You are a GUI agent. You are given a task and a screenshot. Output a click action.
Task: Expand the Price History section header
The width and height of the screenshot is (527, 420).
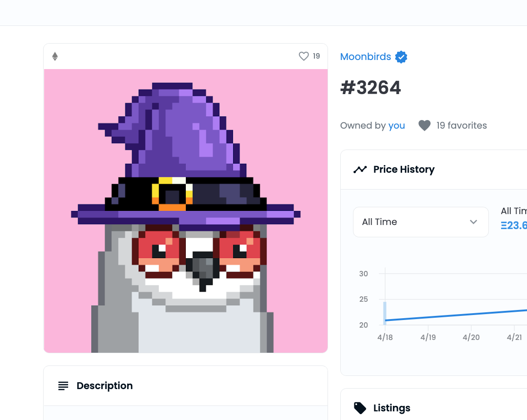pos(434,170)
